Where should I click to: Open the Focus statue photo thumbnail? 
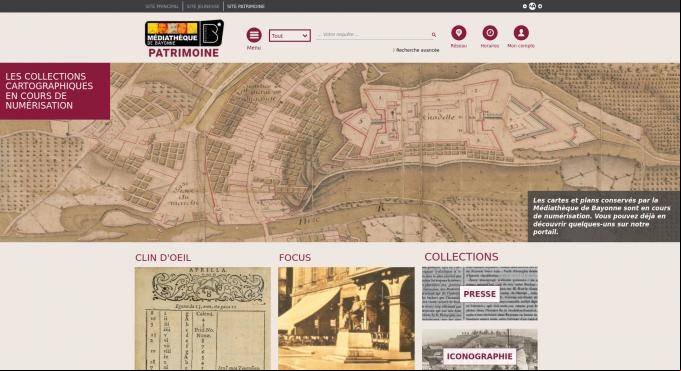(x=346, y=318)
